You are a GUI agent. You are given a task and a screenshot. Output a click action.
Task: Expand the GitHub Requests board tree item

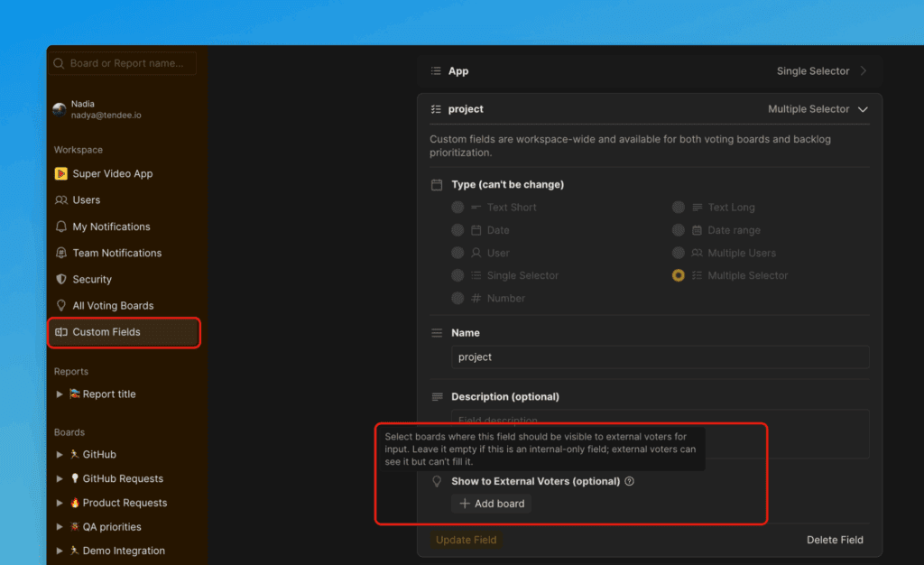pos(60,479)
